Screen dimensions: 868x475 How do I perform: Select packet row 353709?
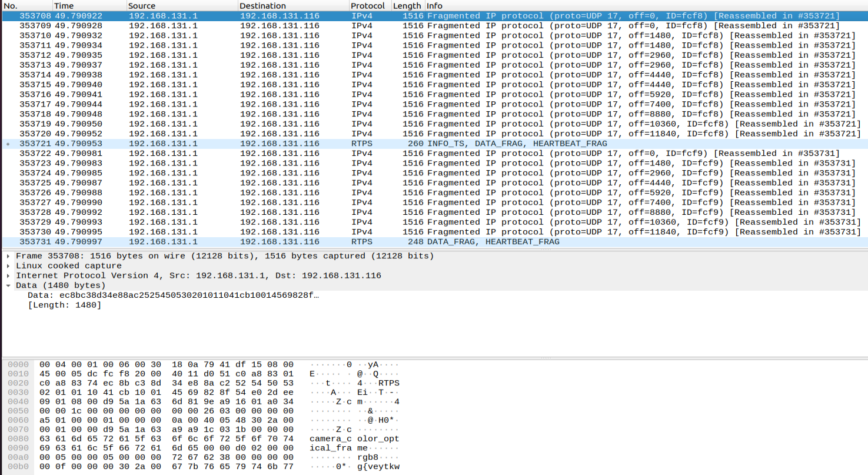(434, 26)
